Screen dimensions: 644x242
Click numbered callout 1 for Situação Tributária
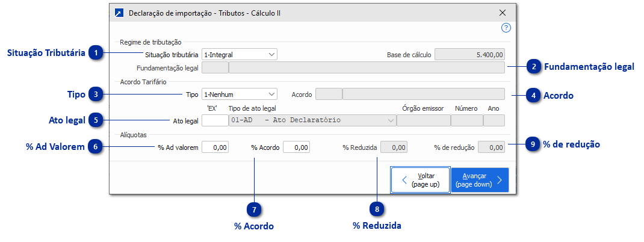(x=96, y=54)
